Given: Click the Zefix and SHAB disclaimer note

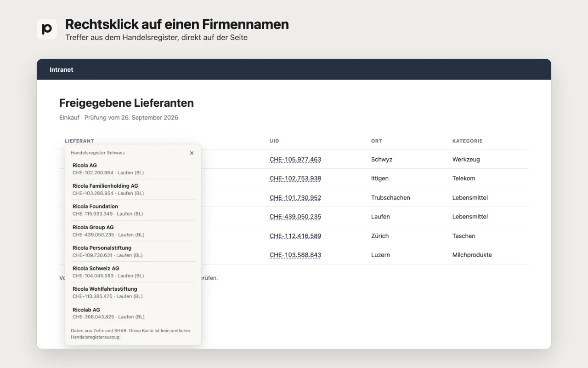Looking at the screenshot, I should tap(130, 334).
